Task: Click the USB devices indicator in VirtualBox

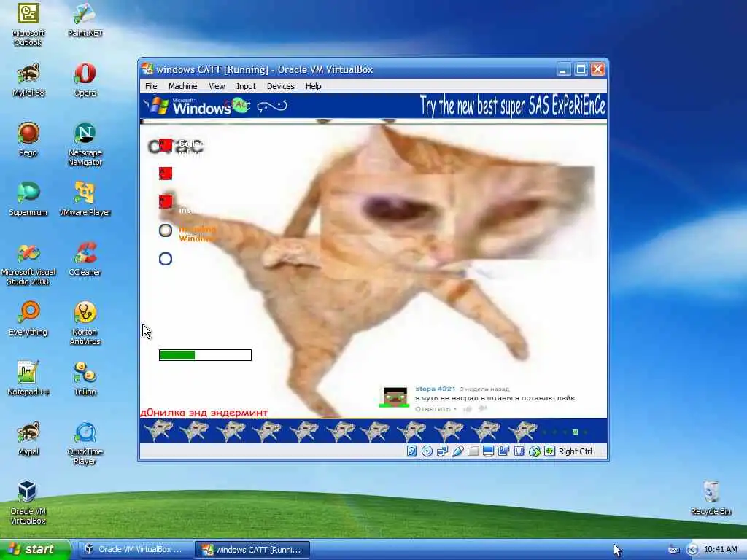Action: pyautogui.click(x=458, y=451)
